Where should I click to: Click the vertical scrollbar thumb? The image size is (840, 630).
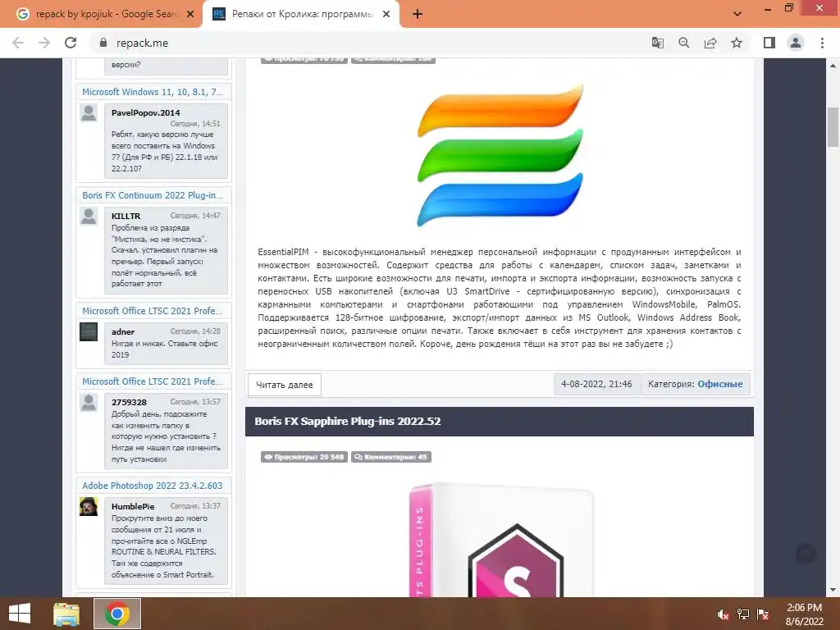pos(833,126)
